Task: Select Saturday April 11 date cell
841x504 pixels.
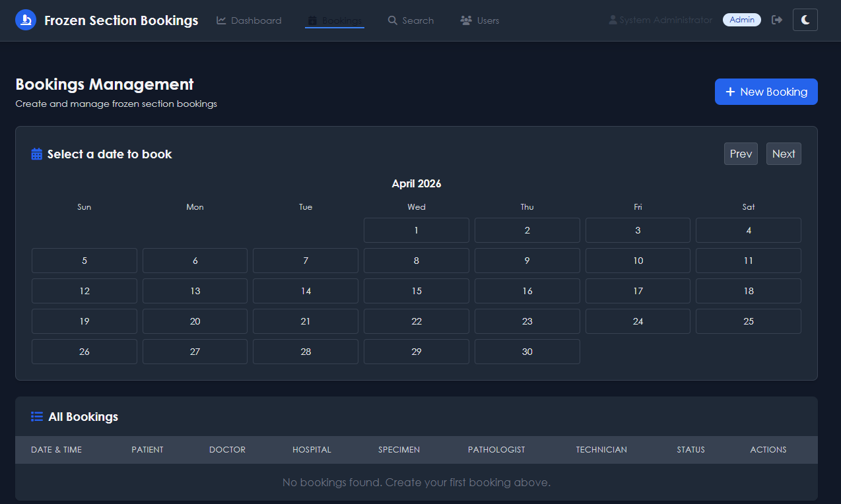Action: (748, 261)
